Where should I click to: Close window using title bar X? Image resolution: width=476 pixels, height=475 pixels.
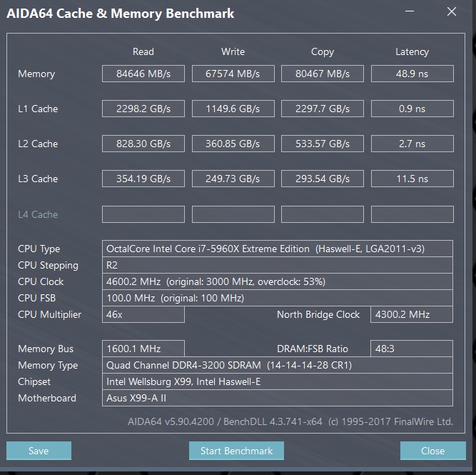click(452, 11)
